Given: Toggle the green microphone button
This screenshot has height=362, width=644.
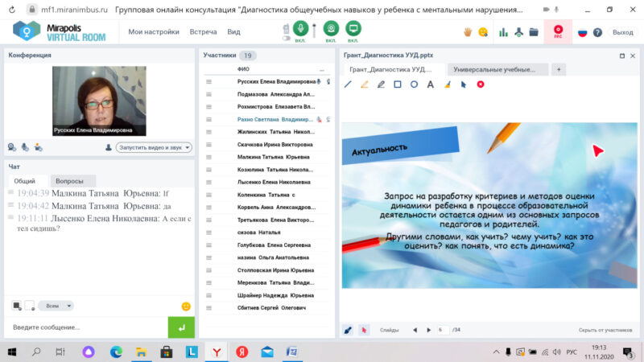Looking at the screenshot, I should click(x=300, y=28).
